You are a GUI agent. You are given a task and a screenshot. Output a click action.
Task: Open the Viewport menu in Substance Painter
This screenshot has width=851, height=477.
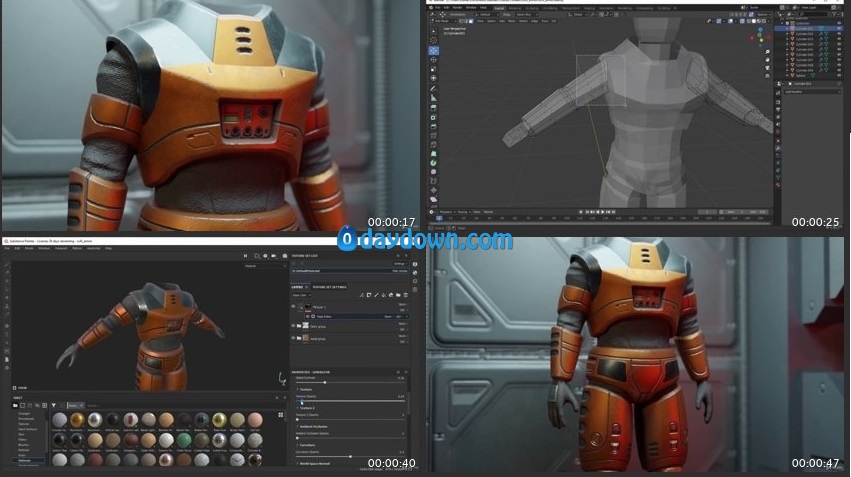61,248
